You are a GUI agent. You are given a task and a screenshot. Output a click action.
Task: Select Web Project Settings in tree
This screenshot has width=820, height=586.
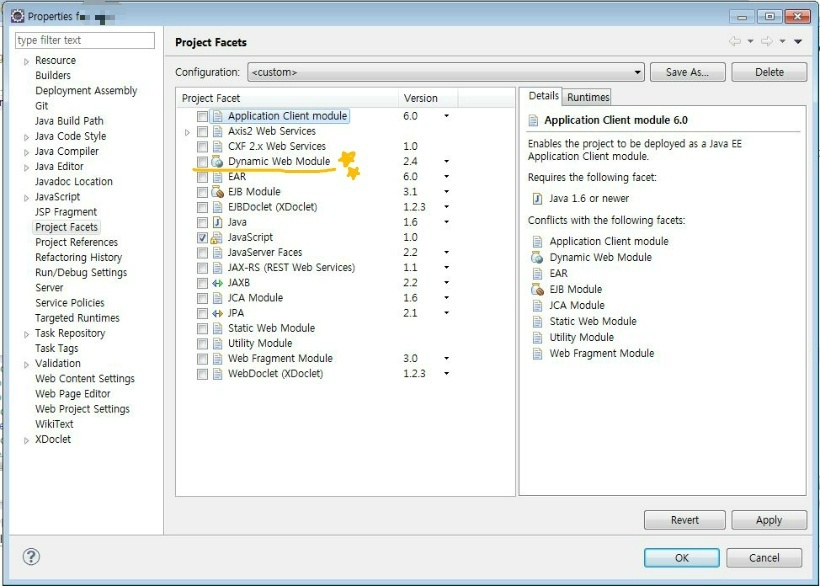coord(82,409)
